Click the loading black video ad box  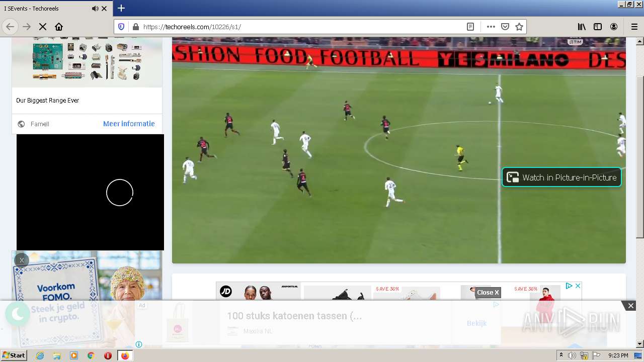tap(90, 192)
